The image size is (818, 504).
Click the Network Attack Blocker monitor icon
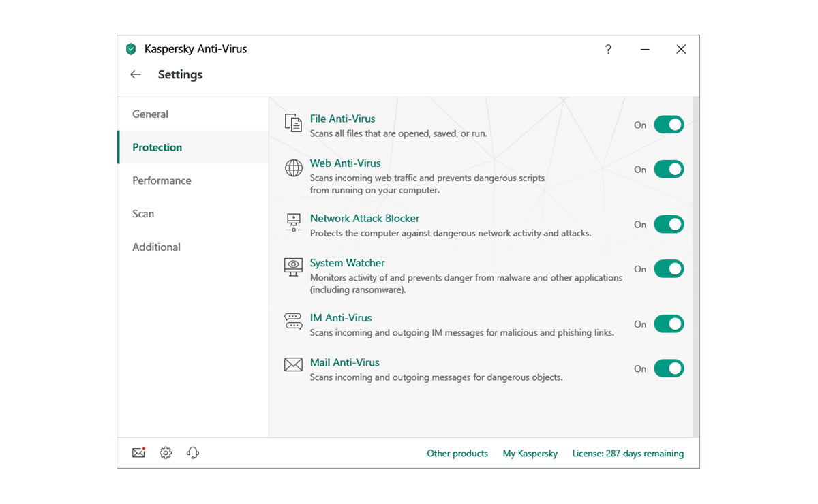click(x=293, y=223)
